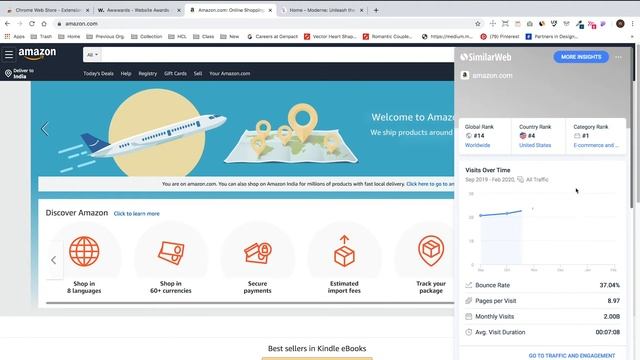Follow the Click here to go link
640x360 pixels.
(430, 184)
